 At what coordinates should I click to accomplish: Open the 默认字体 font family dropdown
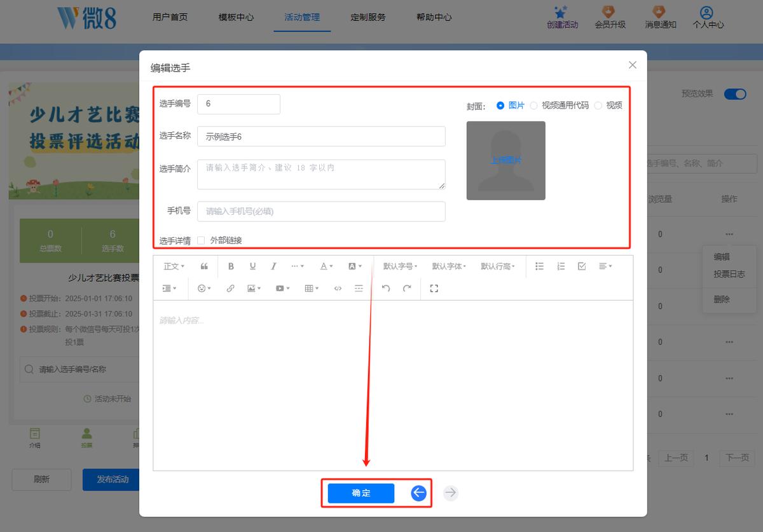[449, 266]
